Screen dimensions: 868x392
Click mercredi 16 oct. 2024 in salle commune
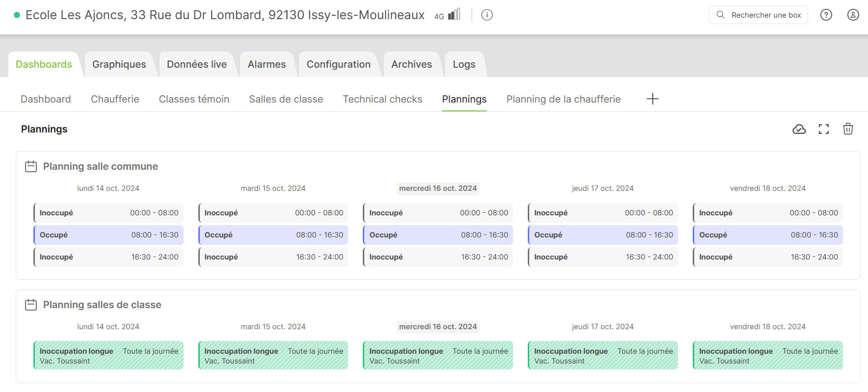(x=438, y=188)
